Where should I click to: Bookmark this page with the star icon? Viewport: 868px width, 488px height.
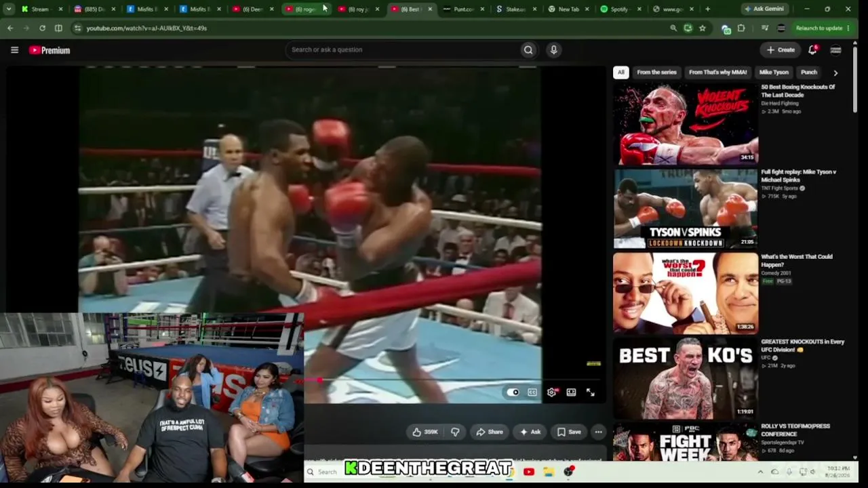703,28
